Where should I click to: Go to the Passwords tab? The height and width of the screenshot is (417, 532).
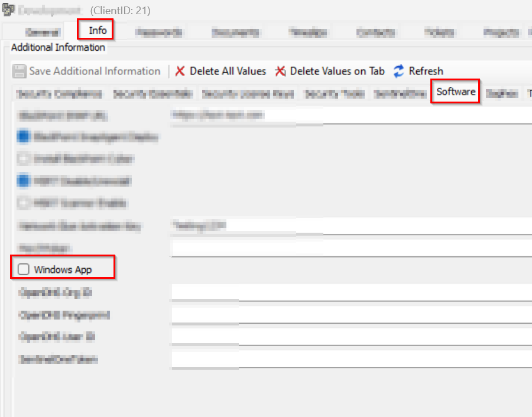pyautogui.click(x=158, y=32)
